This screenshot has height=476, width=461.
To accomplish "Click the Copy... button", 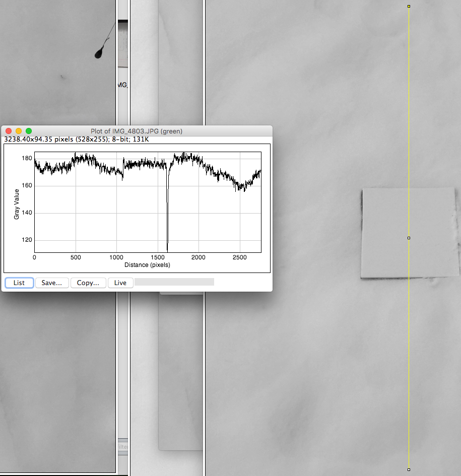I will tap(88, 283).
